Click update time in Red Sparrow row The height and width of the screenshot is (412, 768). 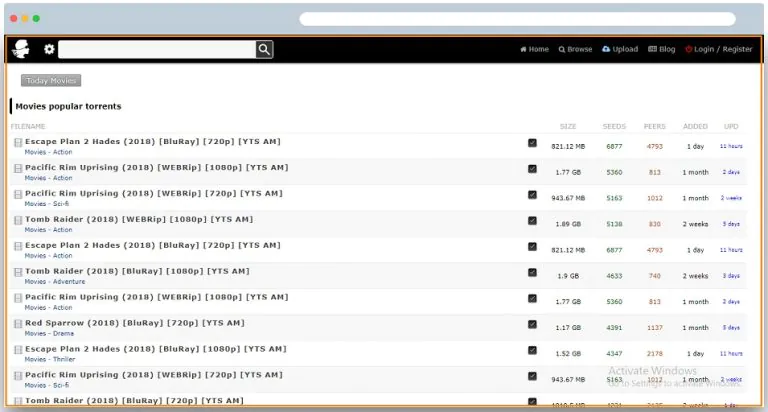731,328
